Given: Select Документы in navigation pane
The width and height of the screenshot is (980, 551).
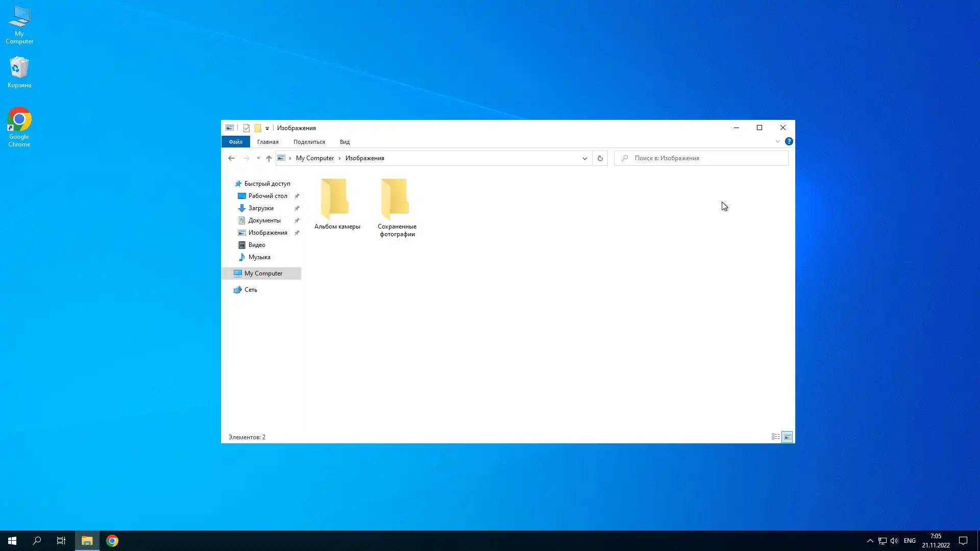Looking at the screenshot, I should (x=264, y=220).
